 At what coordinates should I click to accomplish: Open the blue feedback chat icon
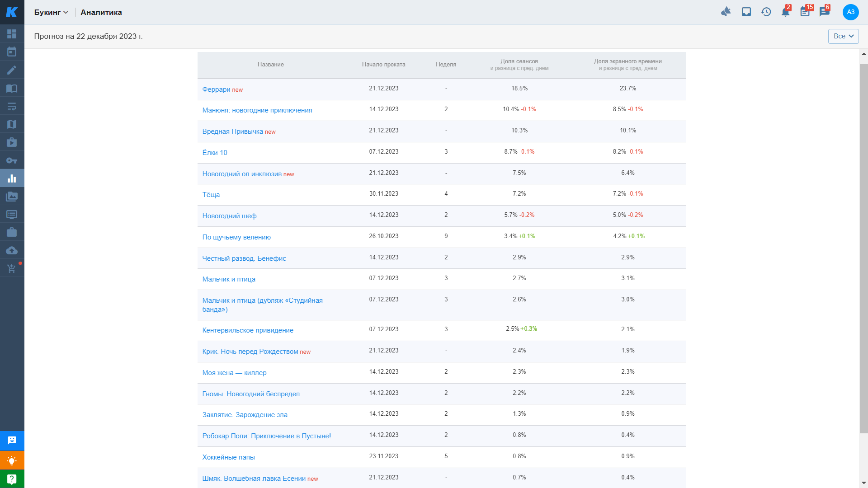coord(12,441)
